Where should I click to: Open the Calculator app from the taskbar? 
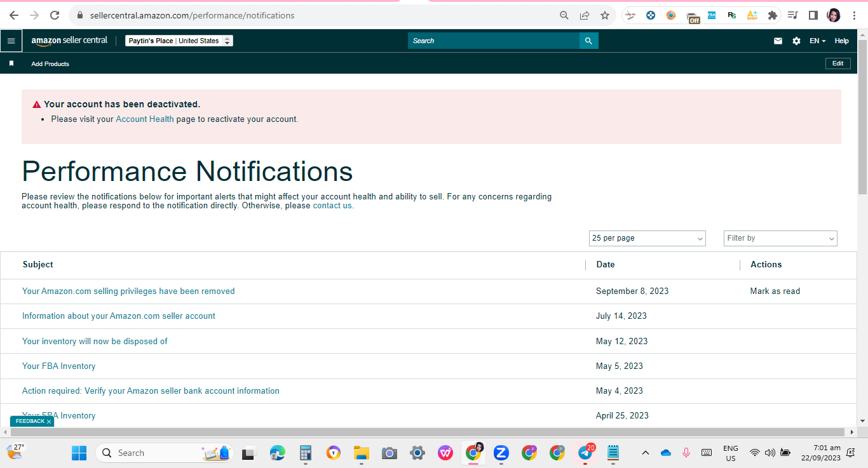[306, 453]
